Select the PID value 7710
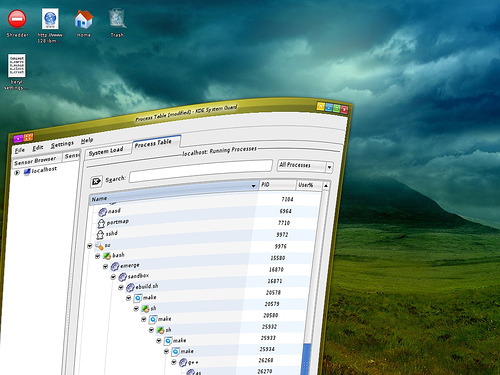 pyautogui.click(x=284, y=223)
